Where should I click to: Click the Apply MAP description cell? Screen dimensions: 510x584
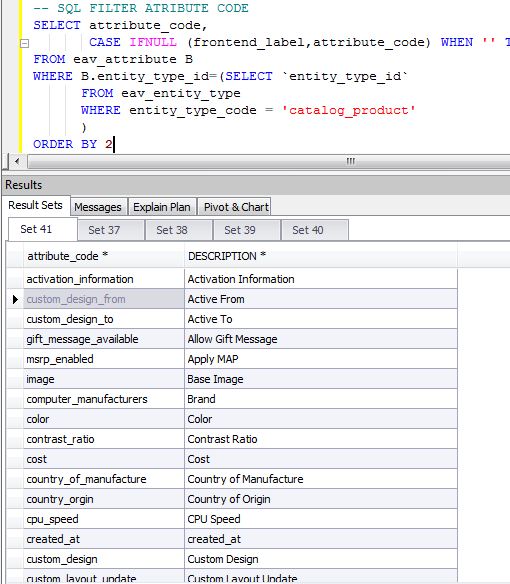point(321,359)
